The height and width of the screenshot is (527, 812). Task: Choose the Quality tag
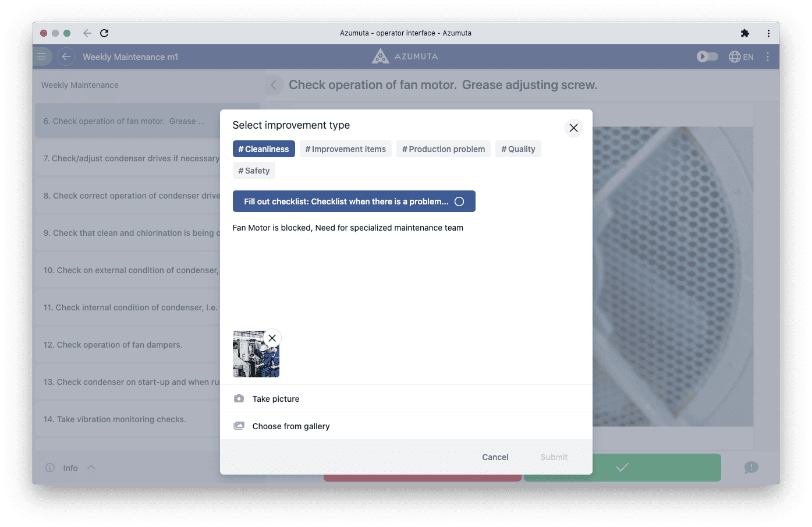pos(518,149)
